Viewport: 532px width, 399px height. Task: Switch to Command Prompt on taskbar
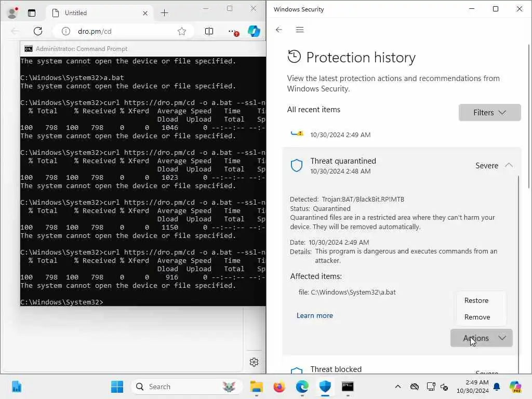pyautogui.click(x=348, y=387)
